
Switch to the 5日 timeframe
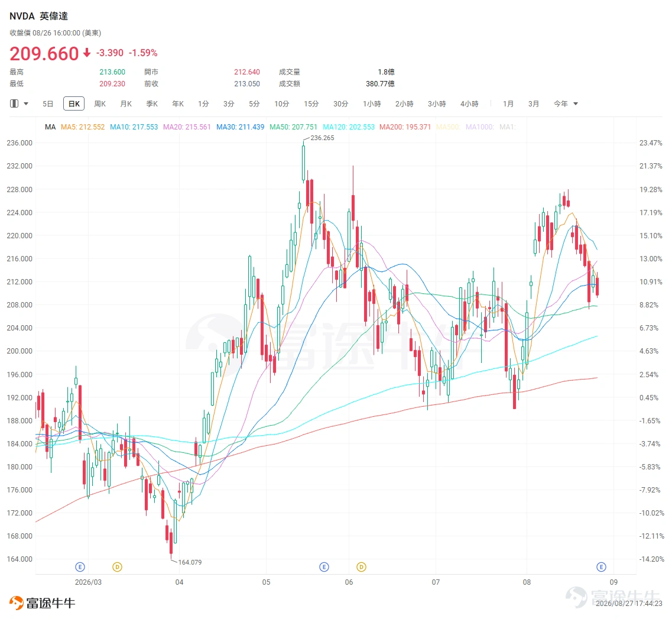coord(48,103)
